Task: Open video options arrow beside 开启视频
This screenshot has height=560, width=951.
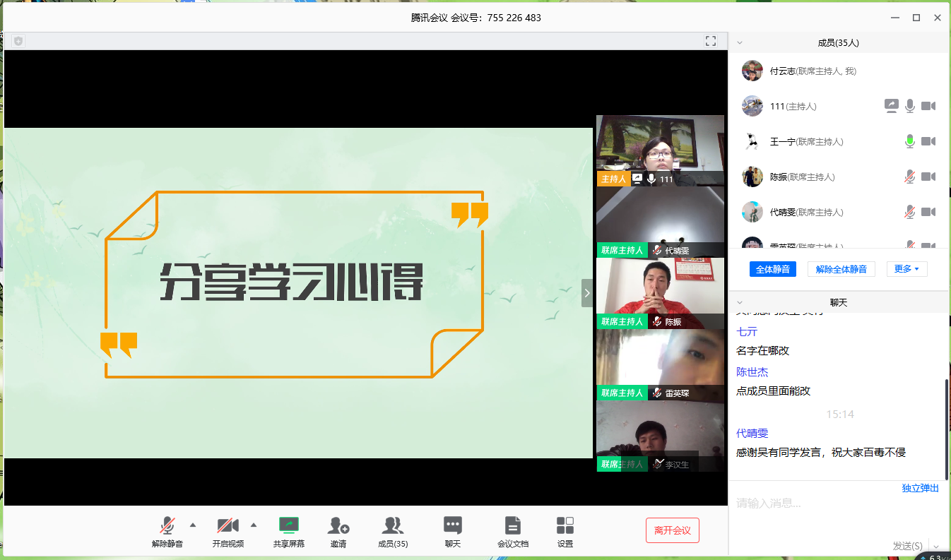Action: 254,525
